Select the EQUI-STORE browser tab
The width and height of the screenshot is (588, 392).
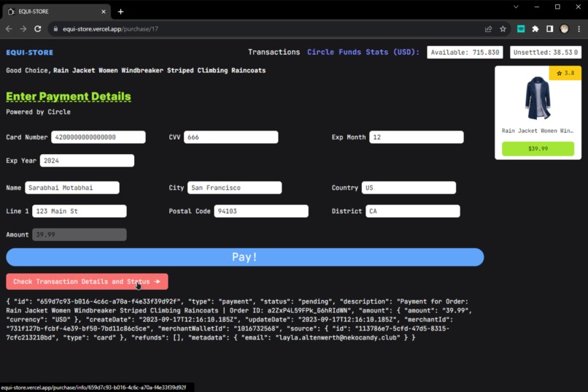click(x=56, y=12)
